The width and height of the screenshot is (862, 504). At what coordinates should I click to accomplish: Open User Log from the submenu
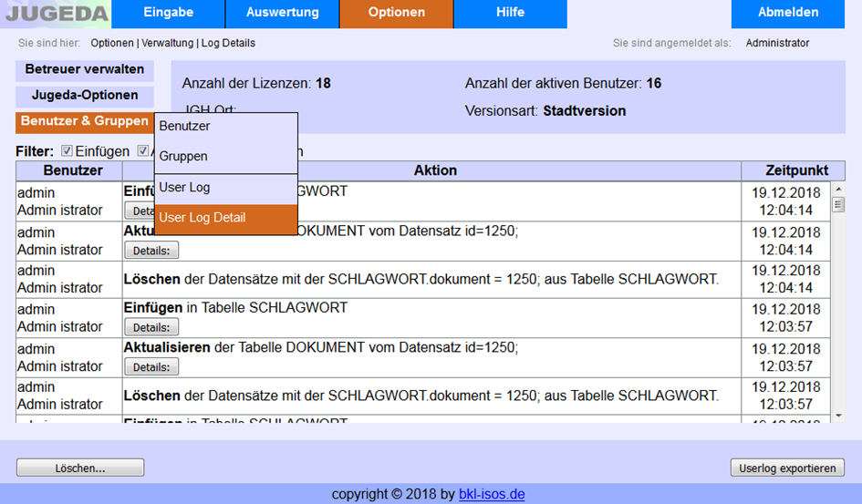tap(225, 188)
